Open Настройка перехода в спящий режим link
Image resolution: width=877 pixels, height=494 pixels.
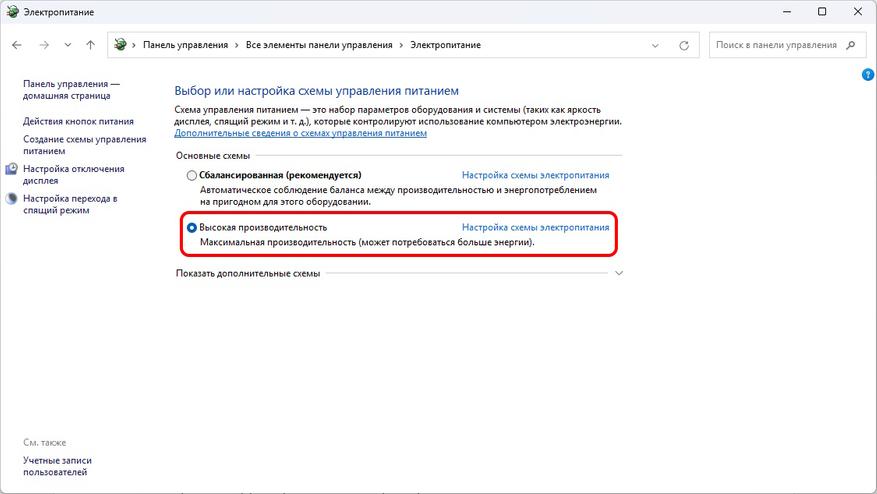[x=70, y=204]
